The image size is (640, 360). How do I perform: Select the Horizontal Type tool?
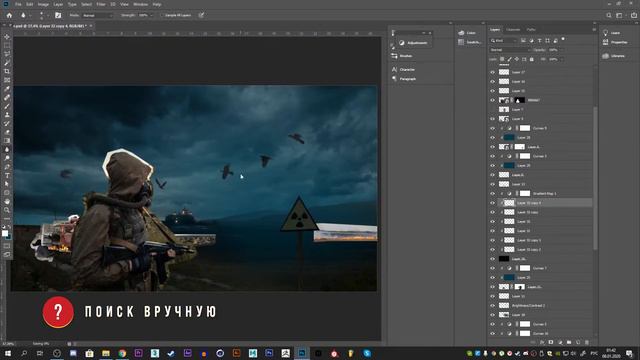7,176
